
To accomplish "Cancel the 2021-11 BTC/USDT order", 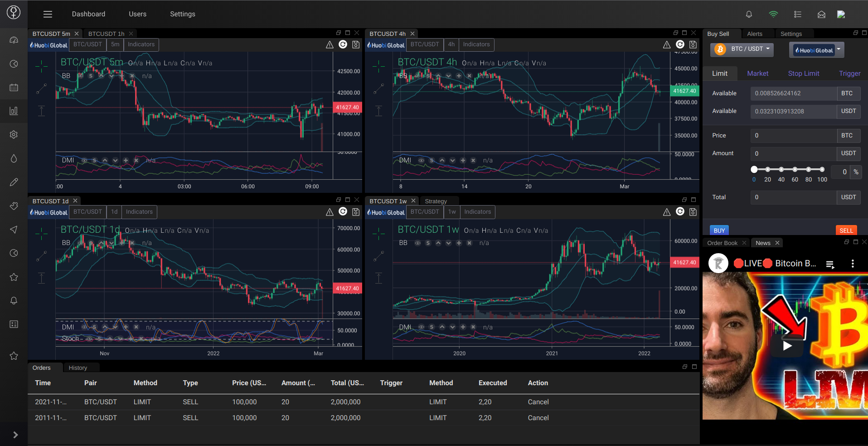I will pyautogui.click(x=538, y=402).
